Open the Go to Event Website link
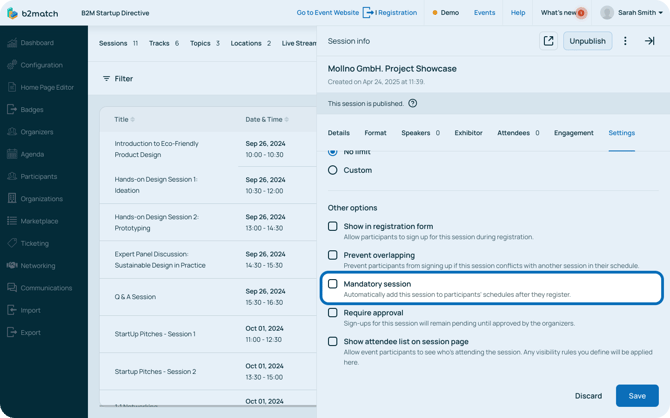The width and height of the screenshot is (670, 418). click(x=327, y=13)
